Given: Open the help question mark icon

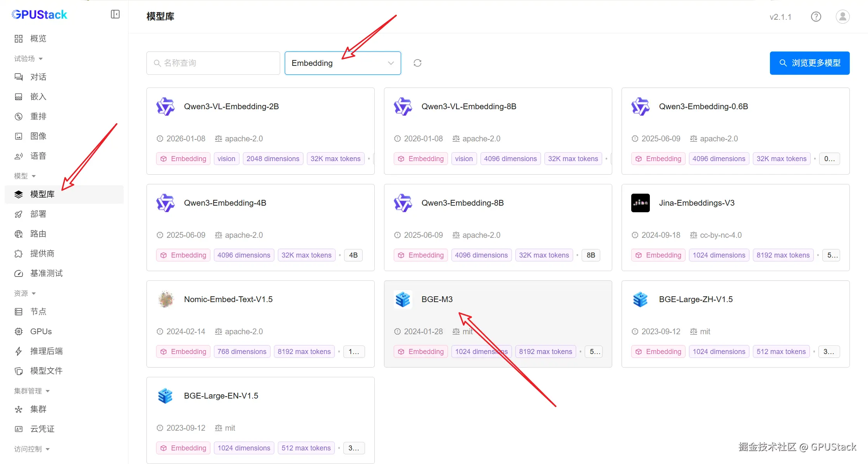Looking at the screenshot, I should tap(816, 17).
